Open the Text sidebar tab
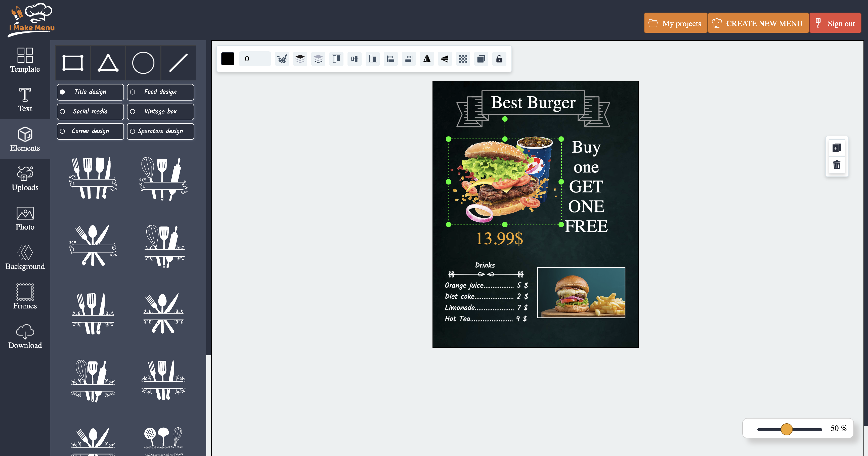868x456 pixels. point(25,100)
